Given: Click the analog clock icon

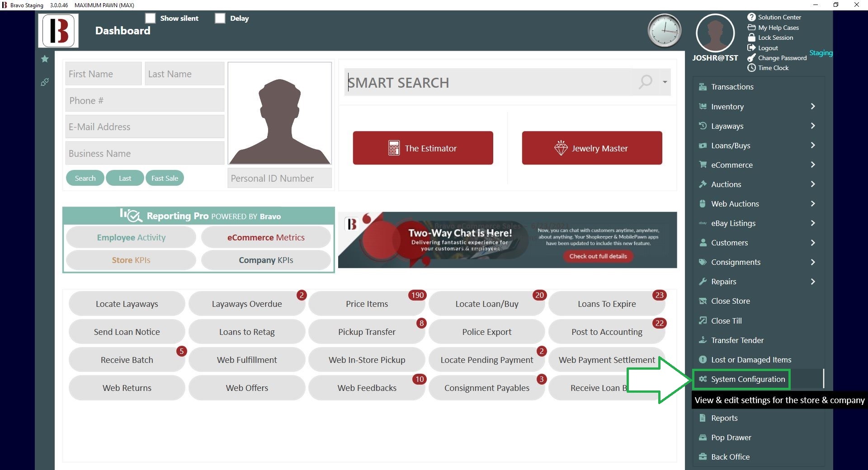Looking at the screenshot, I should (665, 31).
